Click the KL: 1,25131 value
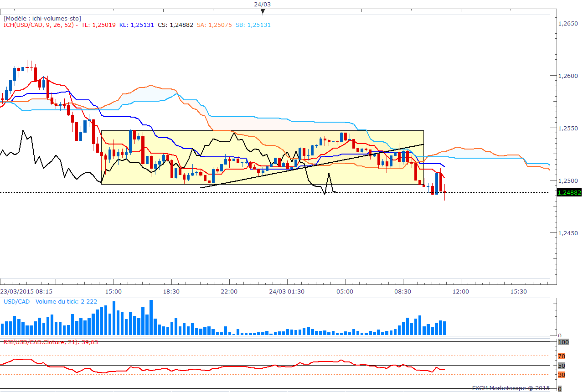The image size is (583, 392). pyautogui.click(x=137, y=25)
